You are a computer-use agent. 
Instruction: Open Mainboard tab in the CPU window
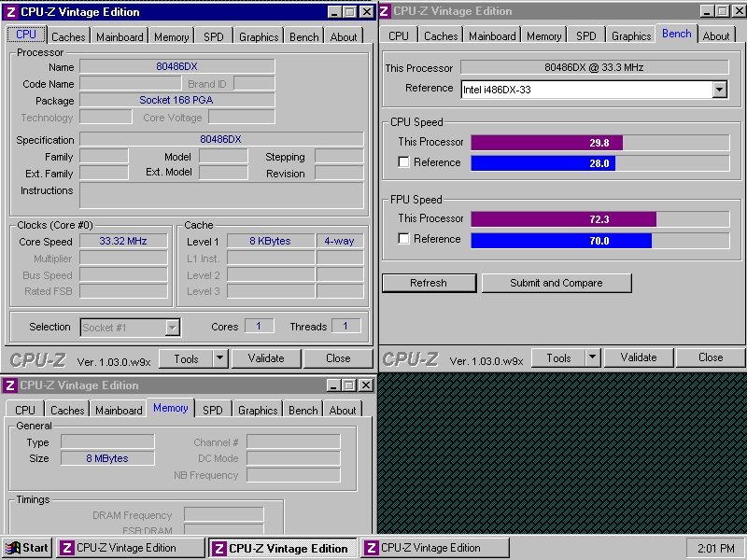(120, 36)
